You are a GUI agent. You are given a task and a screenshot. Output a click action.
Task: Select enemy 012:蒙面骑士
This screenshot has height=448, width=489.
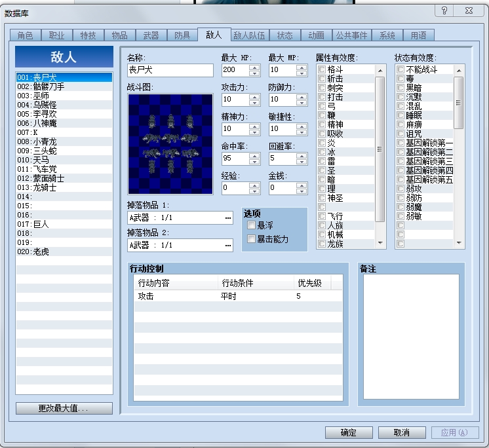tap(64, 178)
